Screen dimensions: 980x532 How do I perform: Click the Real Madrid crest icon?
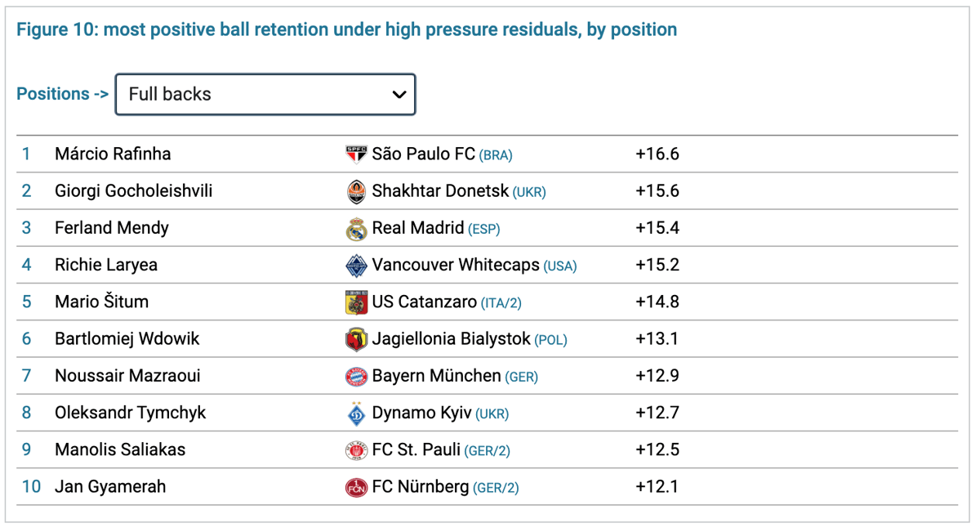click(x=356, y=229)
